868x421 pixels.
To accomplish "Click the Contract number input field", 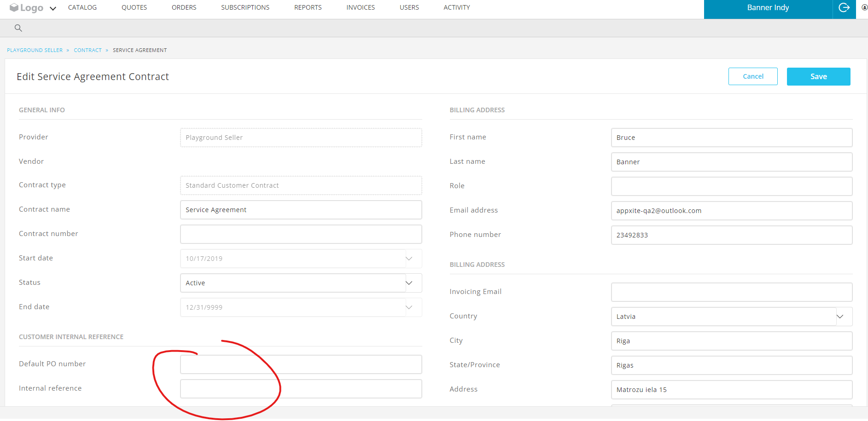I will (301, 234).
